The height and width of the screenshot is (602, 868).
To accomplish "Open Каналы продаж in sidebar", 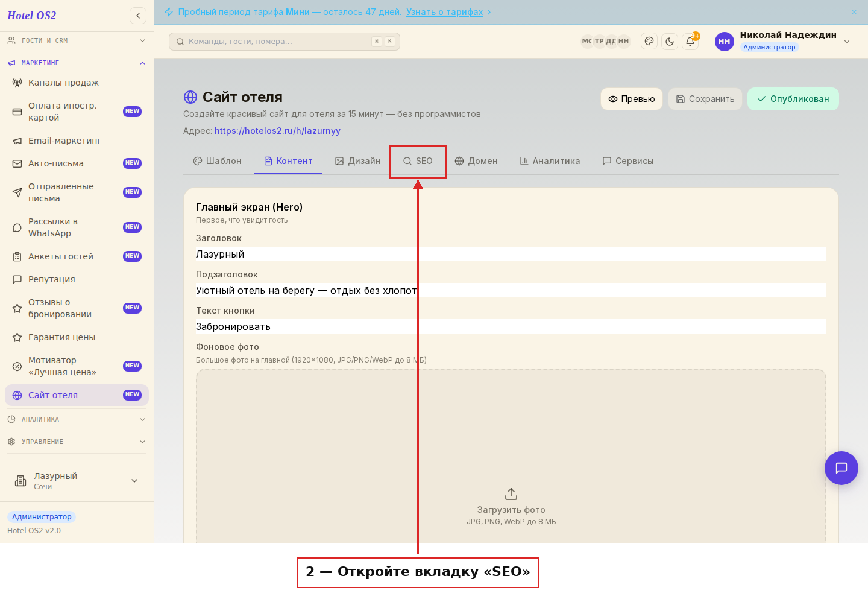I will click(77, 83).
